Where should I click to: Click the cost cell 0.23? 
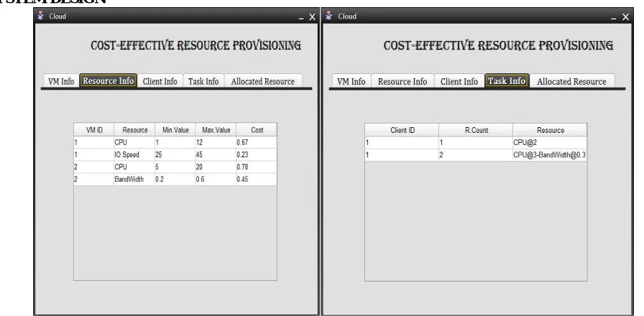(257, 154)
